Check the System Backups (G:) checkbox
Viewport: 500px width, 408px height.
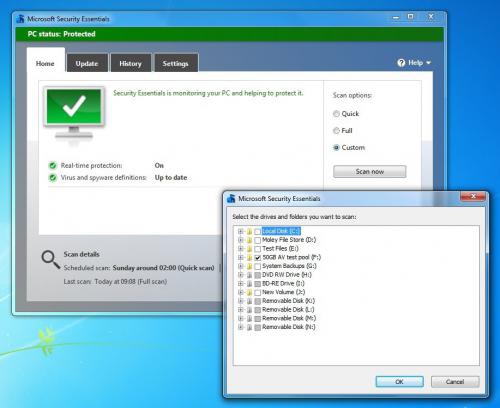(257, 266)
